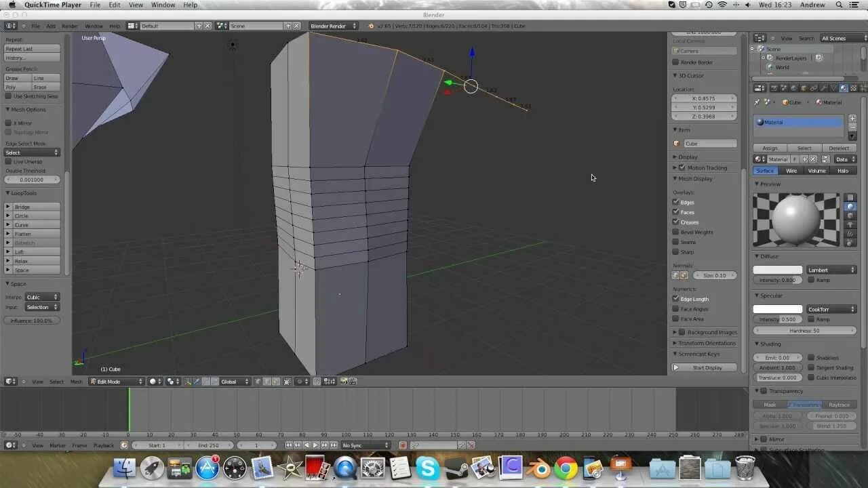Toggle Use Sketching Sessions checkbox
The image size is (868, 488).
pyautogui.click(x=8, y=96)
